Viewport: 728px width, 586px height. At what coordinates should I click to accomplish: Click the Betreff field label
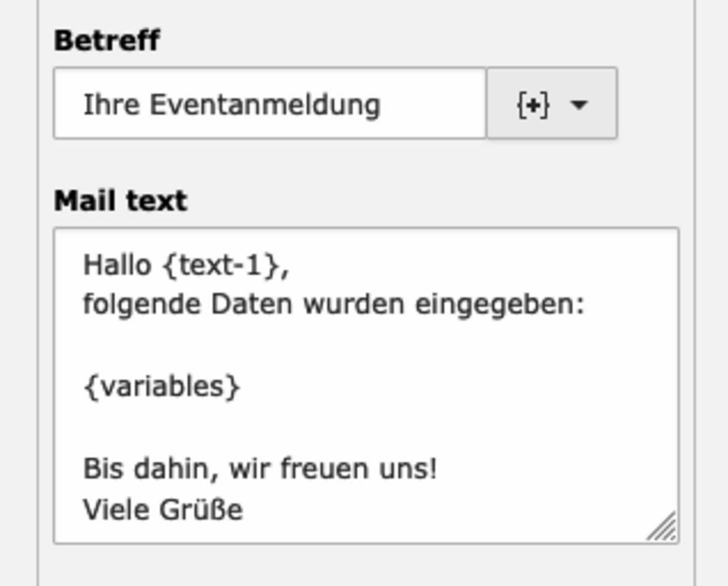point(107,40)
